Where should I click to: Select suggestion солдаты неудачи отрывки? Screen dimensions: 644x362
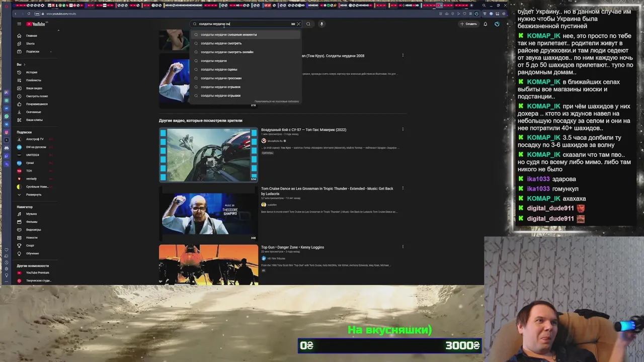coord(246,96)
